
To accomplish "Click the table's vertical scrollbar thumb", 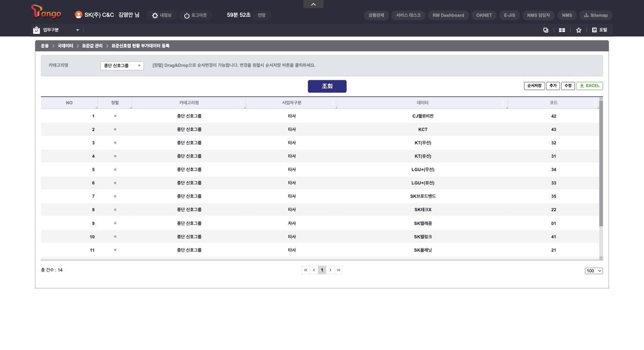I will (x=601, y=164).
